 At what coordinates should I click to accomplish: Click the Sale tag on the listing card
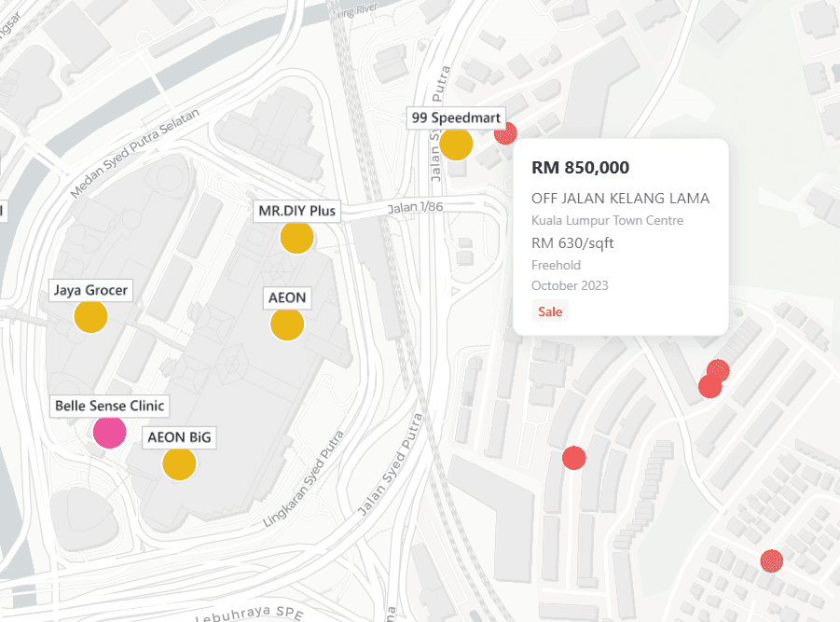[550, 311]
